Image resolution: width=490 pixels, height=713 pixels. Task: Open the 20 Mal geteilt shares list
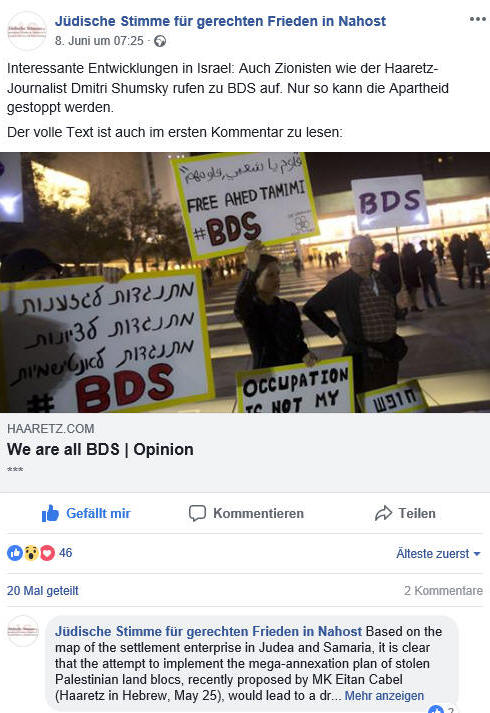click(x=43, y=591)
